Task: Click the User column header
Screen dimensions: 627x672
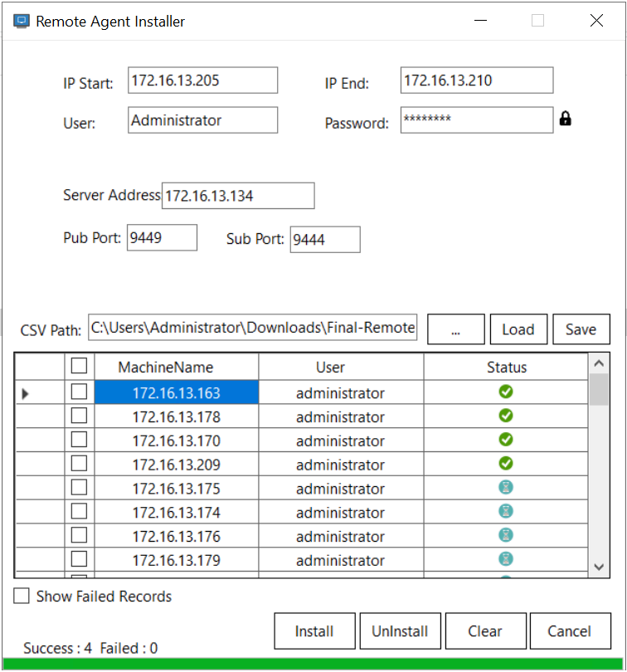Action: [x=341, y=367]
